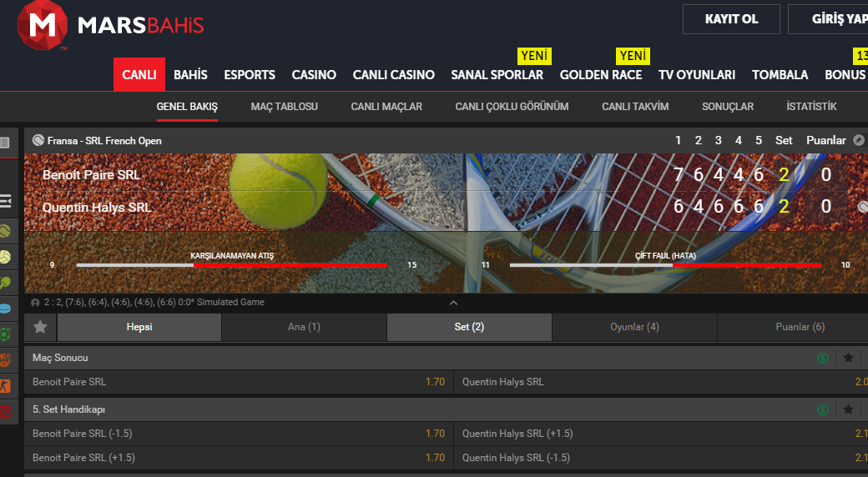Click the Simulated Game score summary text
The height and width of the screenshot is (477, 868).
pyautogui.click(x=154, y=303)
